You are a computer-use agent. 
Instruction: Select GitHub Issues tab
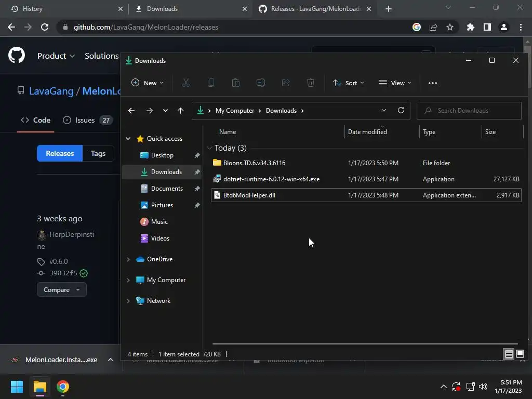point(87,120)
